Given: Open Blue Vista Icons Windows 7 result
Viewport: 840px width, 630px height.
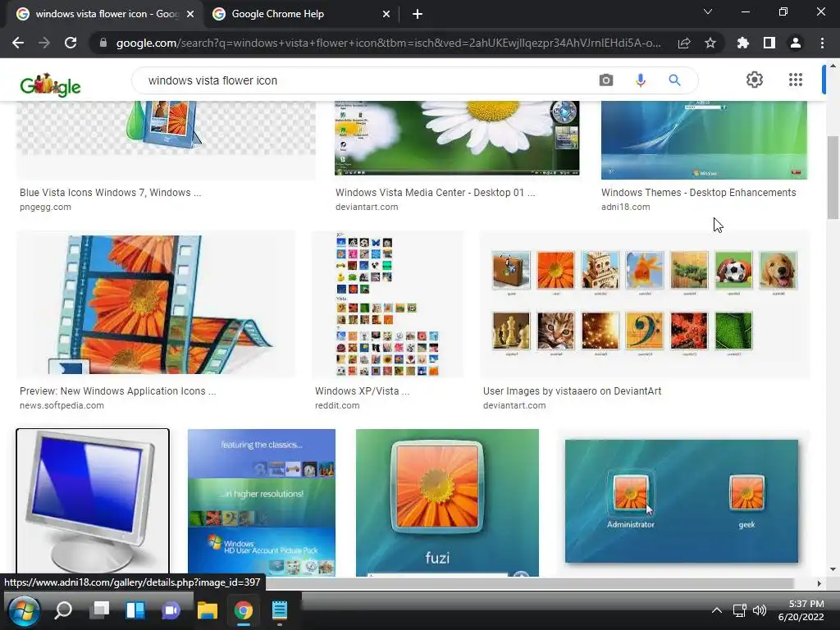Looking at the screenshot, I should [111, 192].
